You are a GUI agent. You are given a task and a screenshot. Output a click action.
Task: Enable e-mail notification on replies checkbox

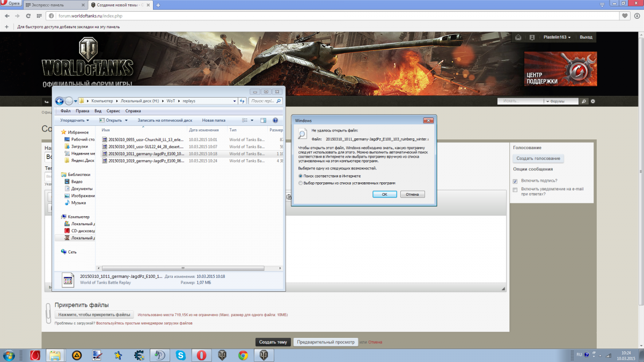click(515, 189)
